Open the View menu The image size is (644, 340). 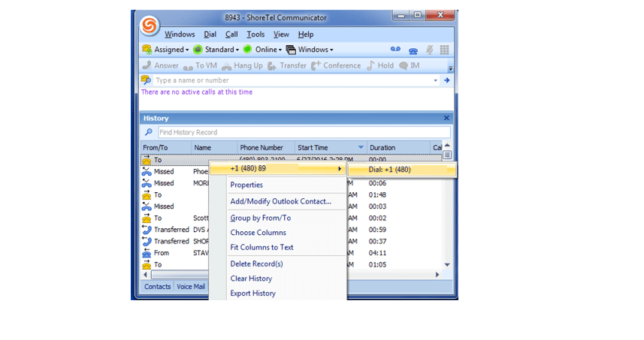281,35
